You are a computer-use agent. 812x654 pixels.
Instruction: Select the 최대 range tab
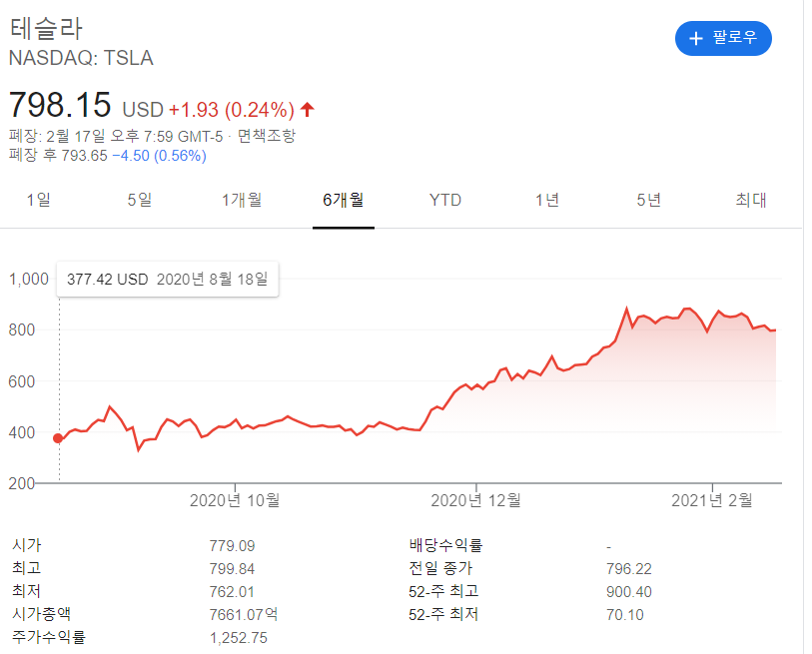click(x=750, y=200)
